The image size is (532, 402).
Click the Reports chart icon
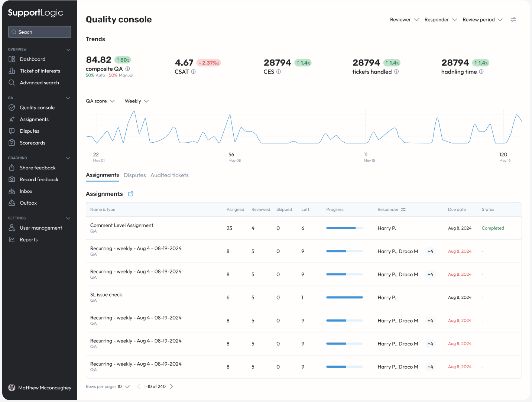[12, 240]
